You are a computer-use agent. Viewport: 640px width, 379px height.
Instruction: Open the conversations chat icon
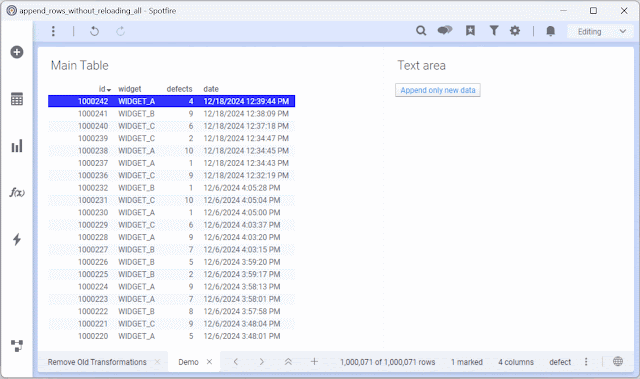pos(445,30)
